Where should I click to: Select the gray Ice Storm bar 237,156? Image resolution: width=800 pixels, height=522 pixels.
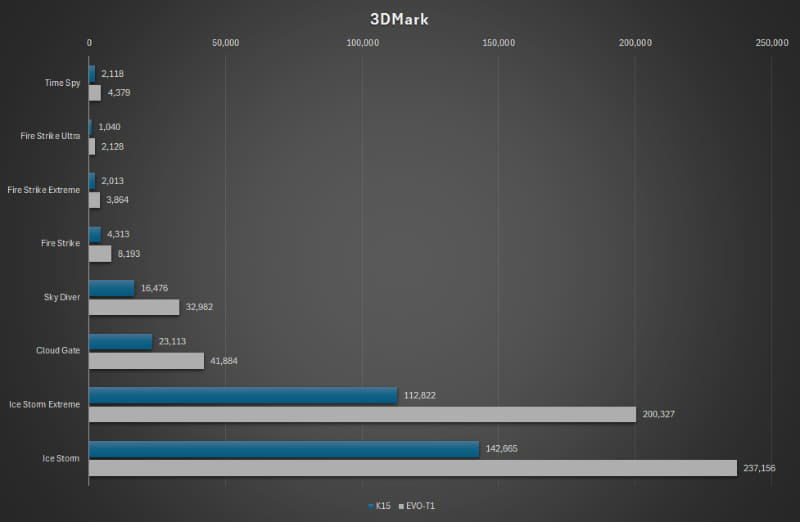(413, 468)
